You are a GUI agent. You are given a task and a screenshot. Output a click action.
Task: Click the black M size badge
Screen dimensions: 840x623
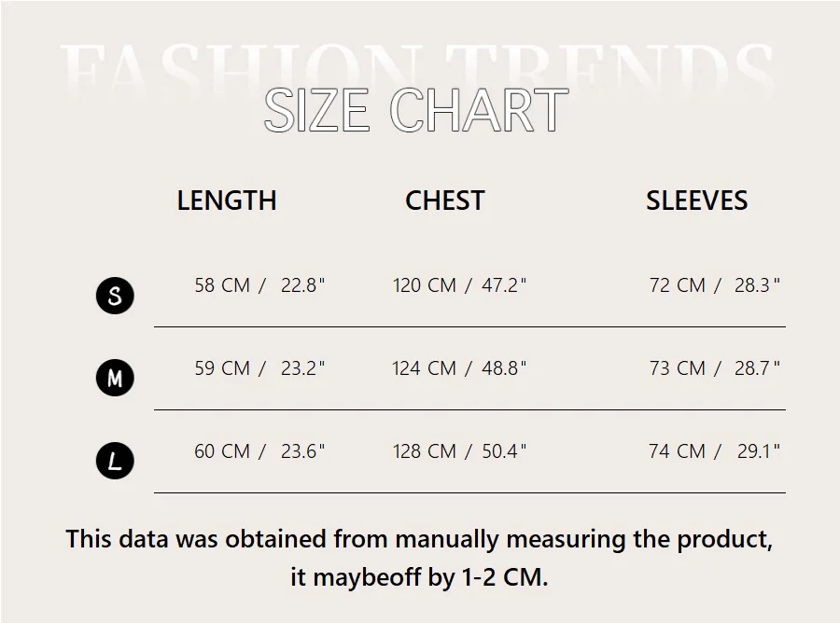(115, 378)
